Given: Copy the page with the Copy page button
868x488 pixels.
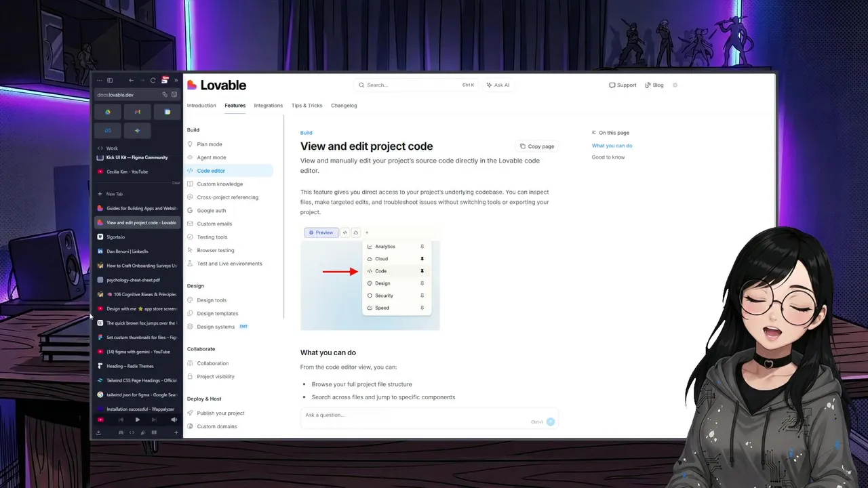Looking at the screenshot, I should click(537, 146).
